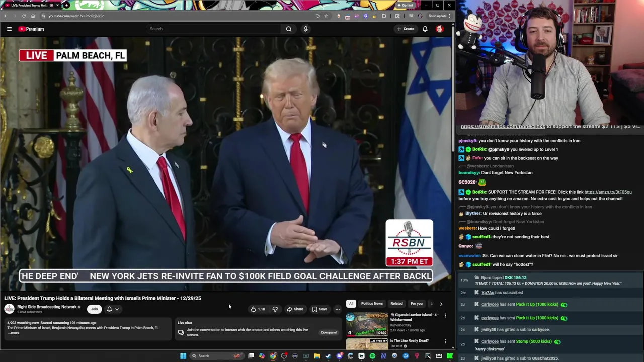This screenshot has width=644, height=362.
Task: Open a new browser tab
Action: 66,5
